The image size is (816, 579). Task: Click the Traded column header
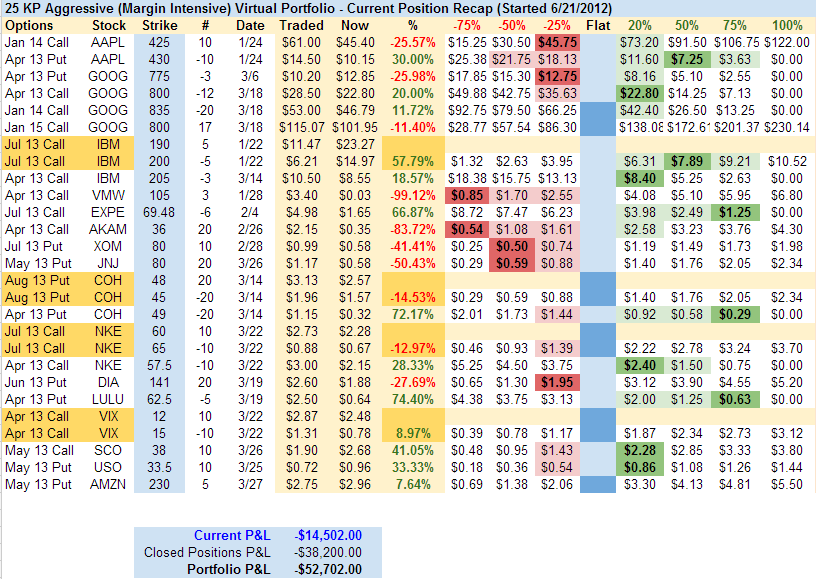click(x=301, y=24)
